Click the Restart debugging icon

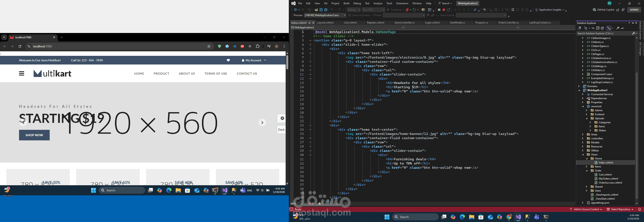click(448, 10)
